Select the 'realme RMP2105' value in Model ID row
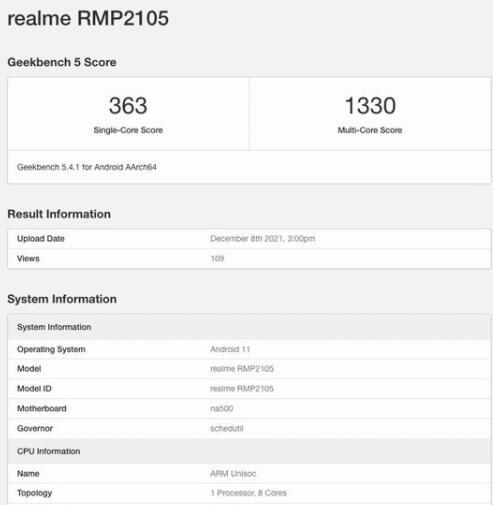Screen dimensions: 493x505 pos(242,389)
